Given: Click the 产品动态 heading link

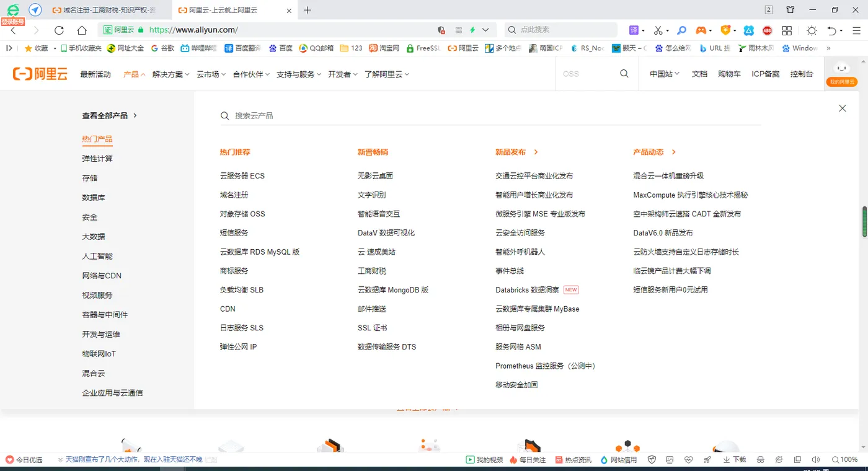Looking at the screenshot, I should [x=654, y=152].
